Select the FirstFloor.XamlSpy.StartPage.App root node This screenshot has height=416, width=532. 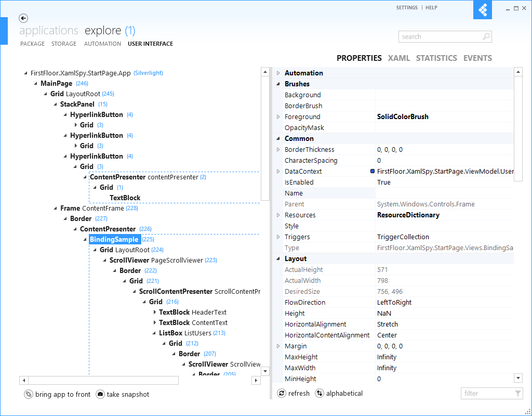click(x=81, y=73)
